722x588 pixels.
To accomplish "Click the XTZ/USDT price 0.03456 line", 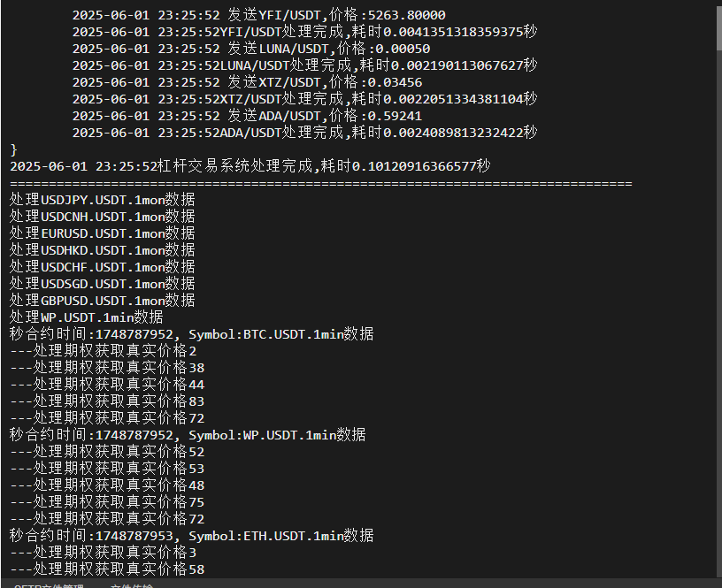I will tap(247, 82).
